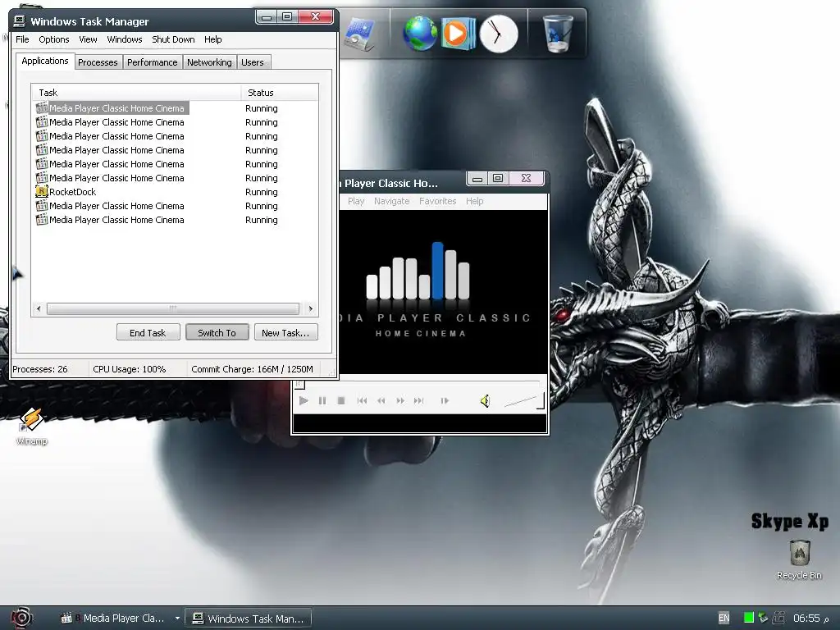Image resolution: width=840 pixels, height=630 pixels.
Task: Click the Pause button in Media Player Classic
Action: 322,400
